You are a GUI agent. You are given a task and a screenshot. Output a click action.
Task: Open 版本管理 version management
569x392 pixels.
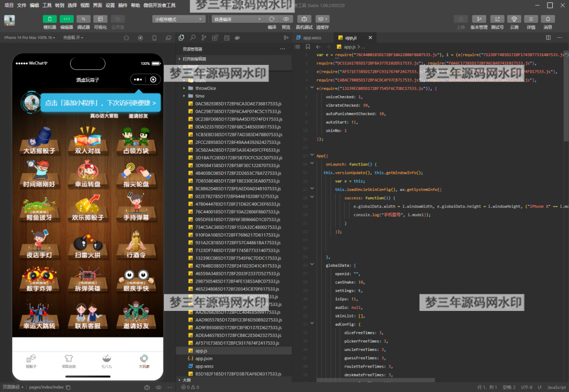point(479,19)
